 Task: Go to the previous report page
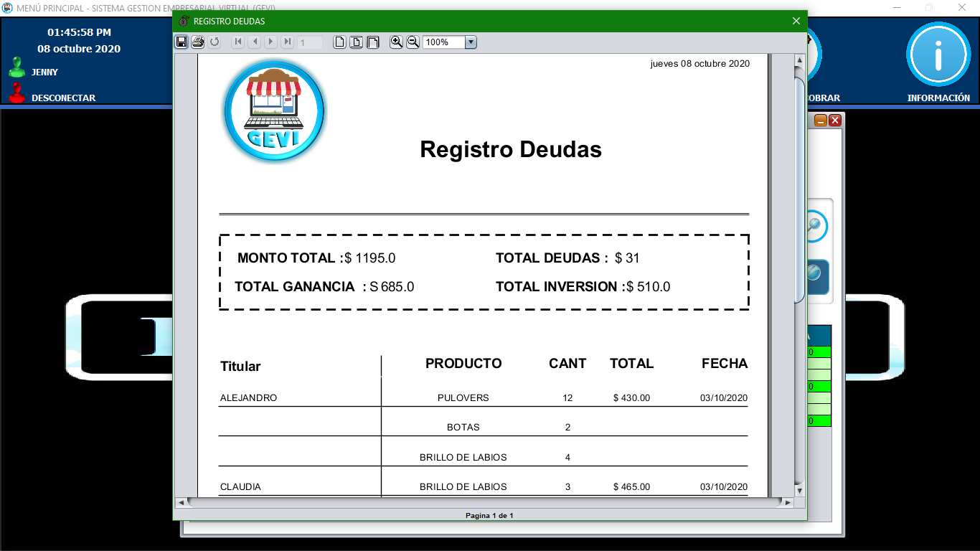(x=254, y=42)
